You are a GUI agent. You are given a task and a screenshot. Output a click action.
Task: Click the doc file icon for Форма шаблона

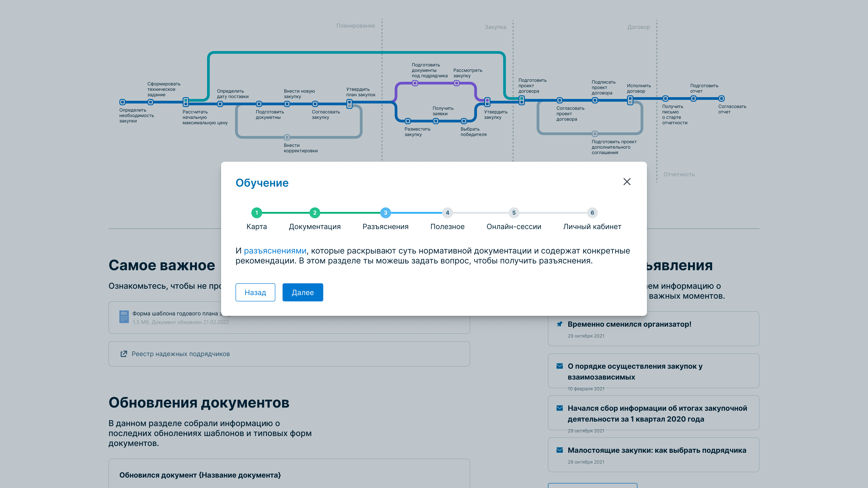pos(124,317)
